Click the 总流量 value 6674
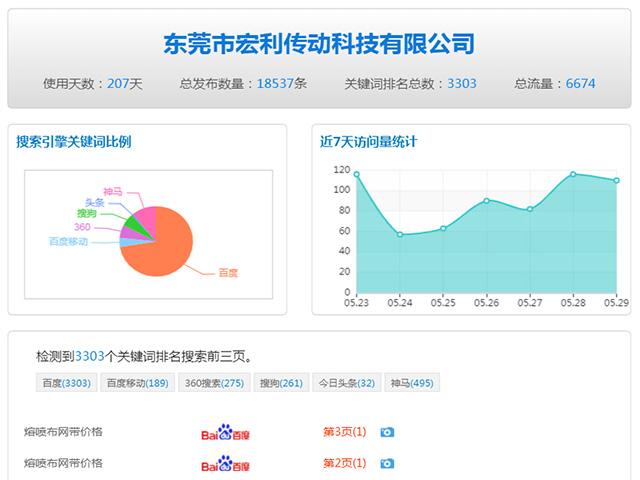Screen dimensions: 640x480 click(x=580, y=84)
